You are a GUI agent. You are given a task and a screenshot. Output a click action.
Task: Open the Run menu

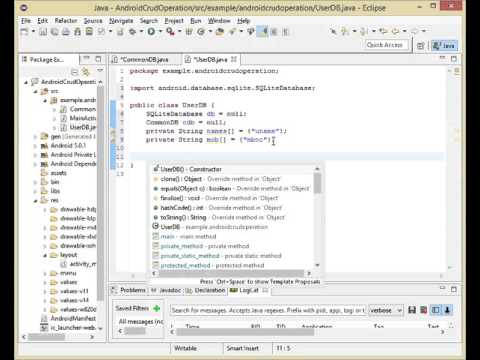click(196, 21)
